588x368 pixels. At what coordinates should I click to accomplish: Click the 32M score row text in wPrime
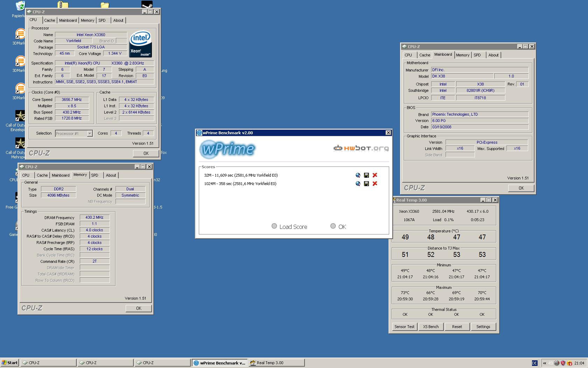point(241,175)
